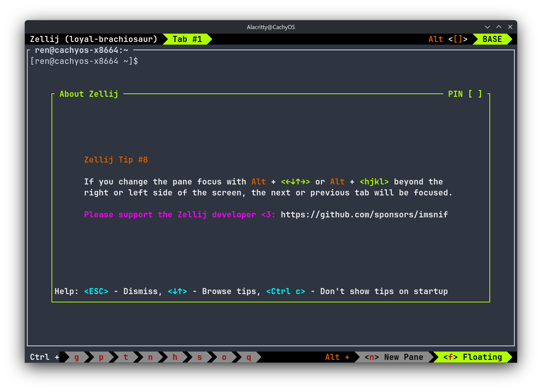Close the Alacritty window
542x392 pixels.
click(510, 27)
